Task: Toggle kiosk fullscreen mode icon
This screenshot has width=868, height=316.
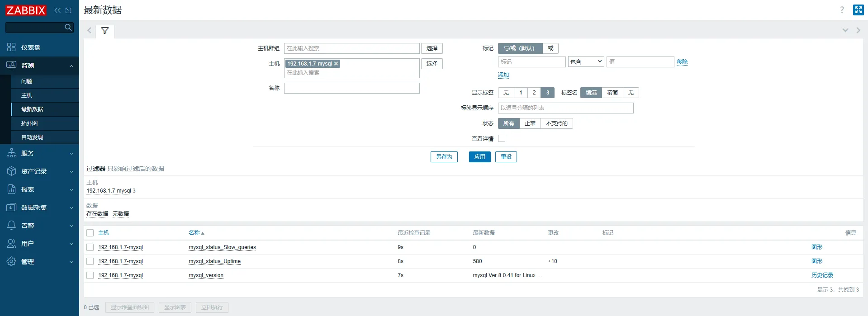Action: 858,10
